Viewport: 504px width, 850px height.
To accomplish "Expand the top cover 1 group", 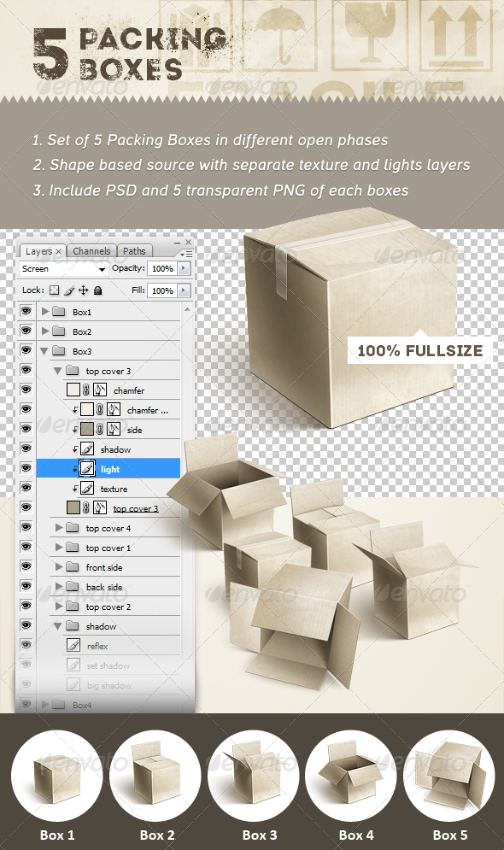I will tap(59, 548).
